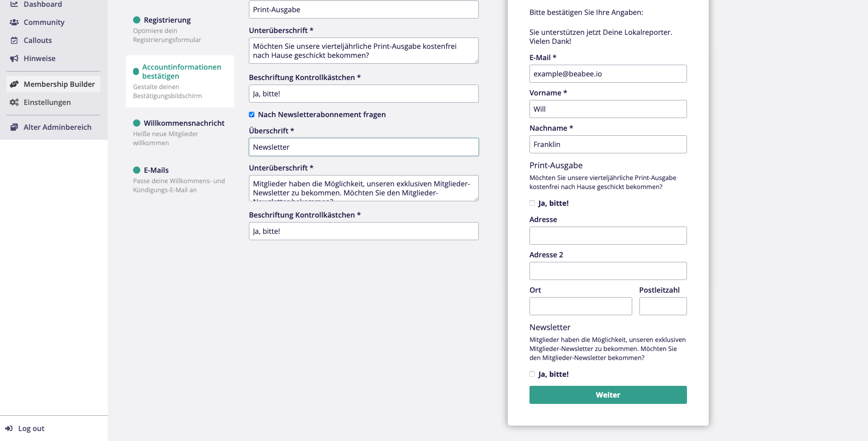
Task: Click the Log out arrow icon
Action: [x=9, y=428]
